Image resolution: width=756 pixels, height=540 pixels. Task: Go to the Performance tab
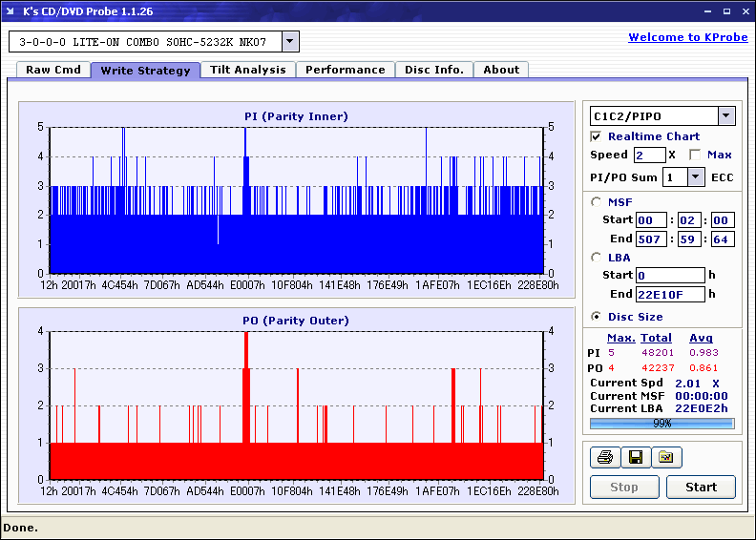pos(346,70)
